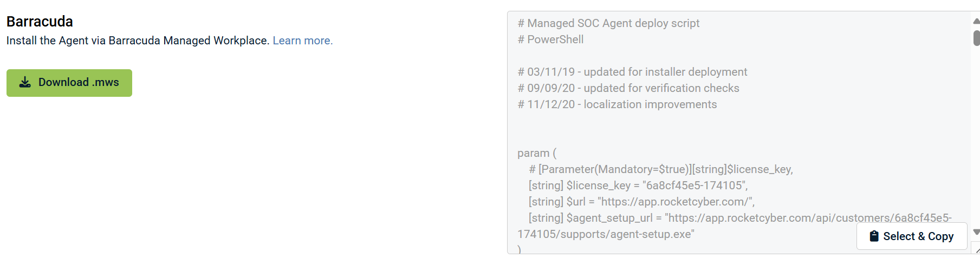The height and width of the screenshot is (265, 980).
Task: Click the '11/12/20 - localization improvements' line
Action: pyautogui.click(x=617, y=104)
